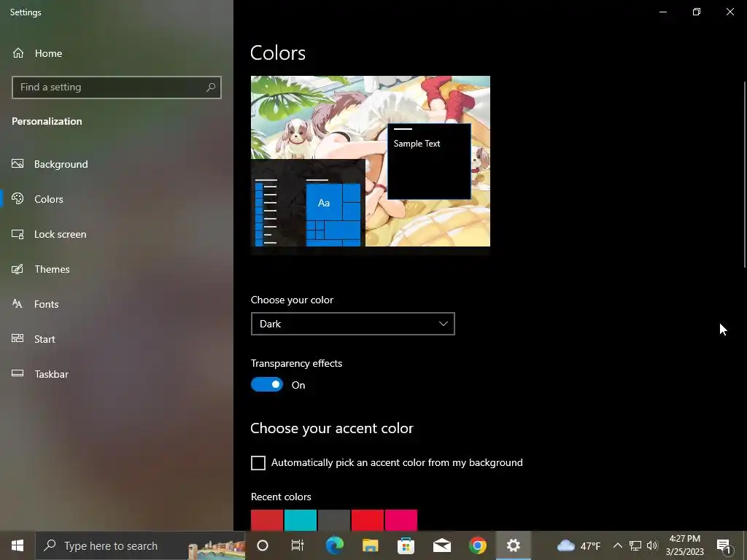Click the Settings page vertical scrollbar
Screen dimensions: 747x560
coord(744,174)
